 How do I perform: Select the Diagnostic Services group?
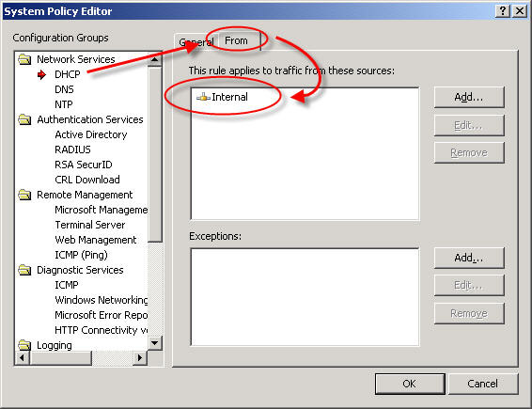pos(80,270)
